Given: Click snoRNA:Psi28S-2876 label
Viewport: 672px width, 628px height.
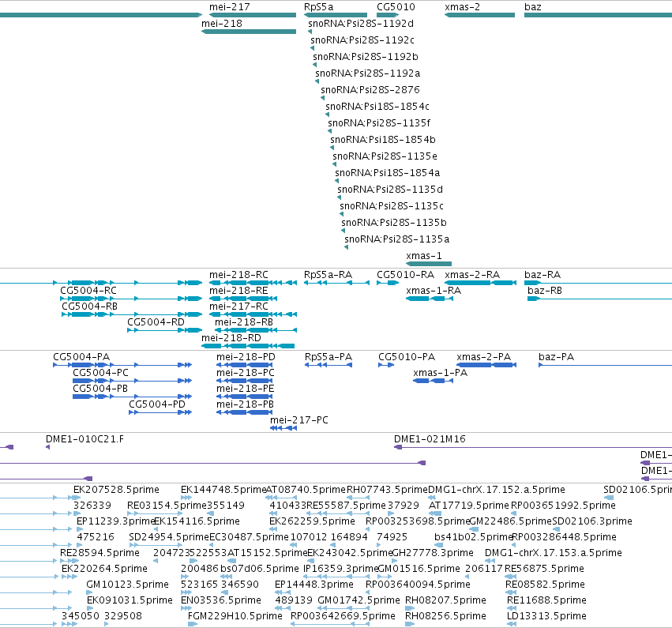Looking at the screenshot, I should [x=370, y=90].
